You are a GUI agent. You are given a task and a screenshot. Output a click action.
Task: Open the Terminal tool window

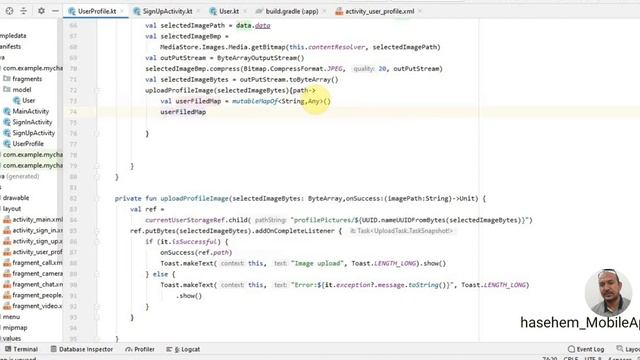click(22, 349)
